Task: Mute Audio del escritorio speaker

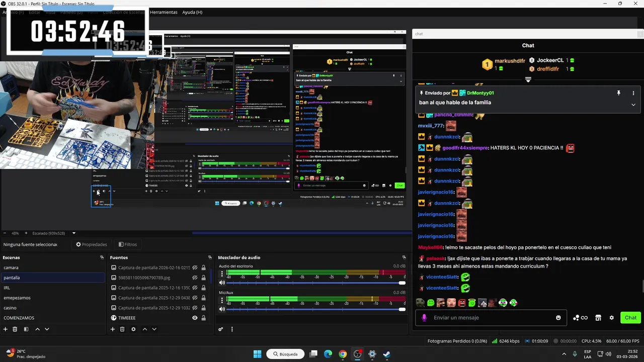Action: click(x=222, y=283)
